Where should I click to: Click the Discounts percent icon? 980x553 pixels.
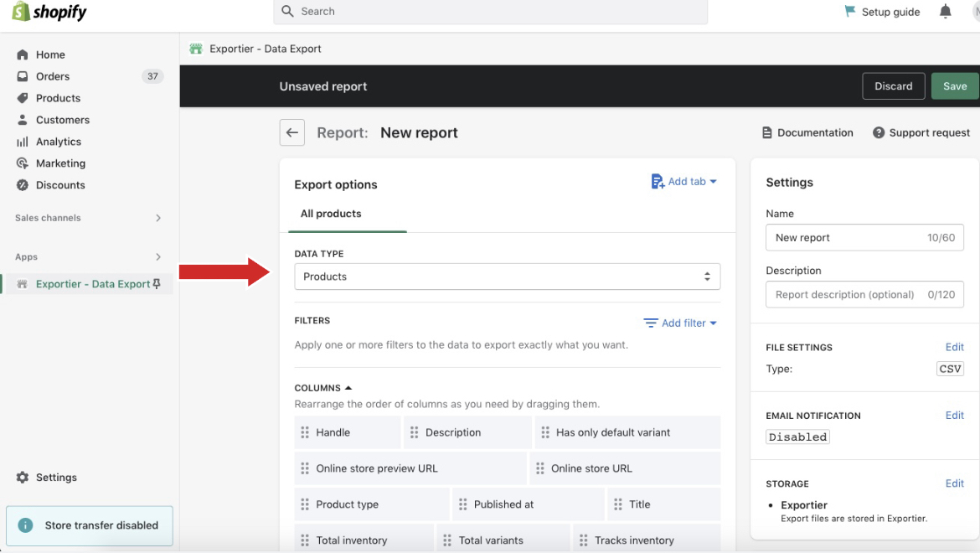(23, 185)
